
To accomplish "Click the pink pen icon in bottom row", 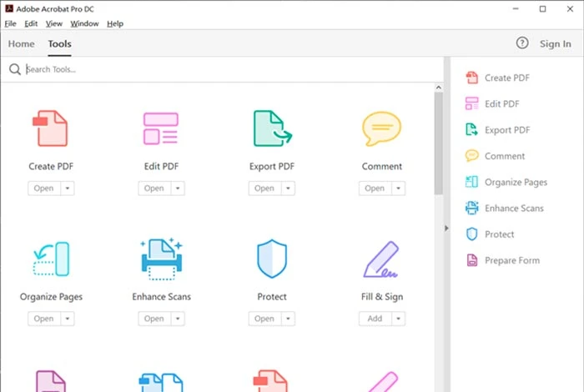I will pyautogui.click(x=382, y=382).
